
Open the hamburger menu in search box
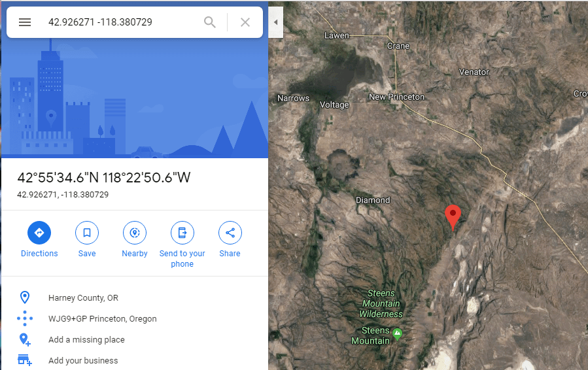(x=25, y=22)
